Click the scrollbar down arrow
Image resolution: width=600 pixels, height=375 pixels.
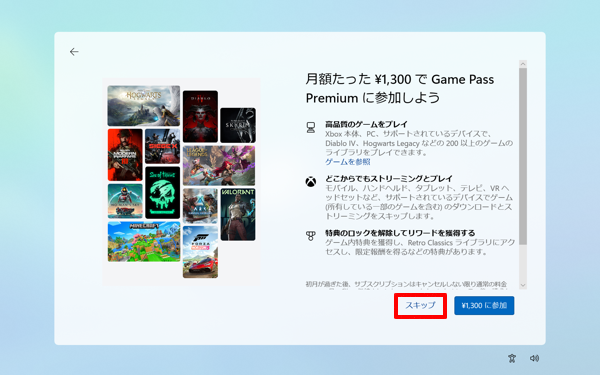pyautogui.click(x=523, y=285)
